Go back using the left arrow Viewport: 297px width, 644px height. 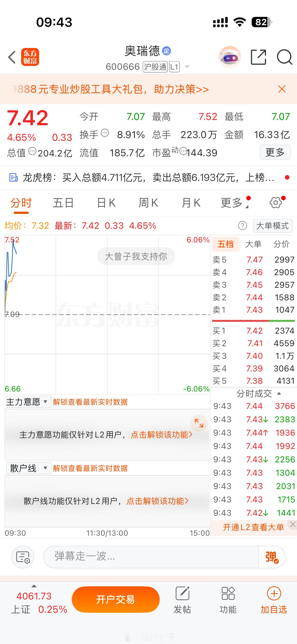tap(12, 57)
